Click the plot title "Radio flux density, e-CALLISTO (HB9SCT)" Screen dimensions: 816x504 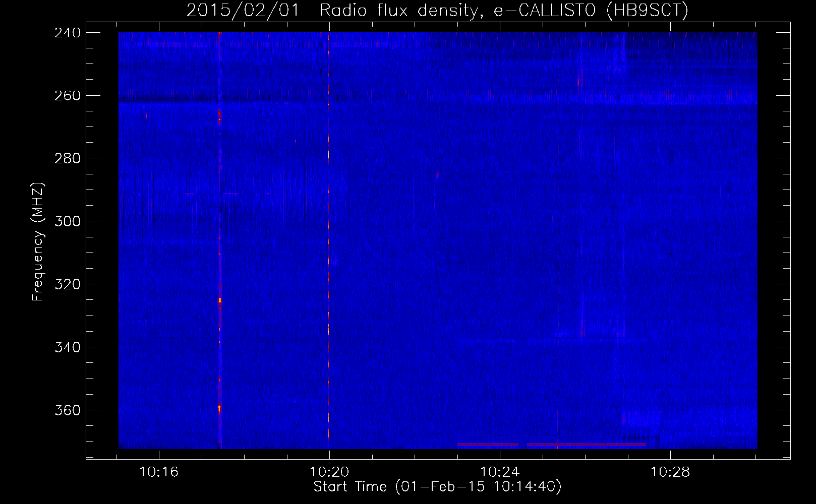[x=504, y=10]
